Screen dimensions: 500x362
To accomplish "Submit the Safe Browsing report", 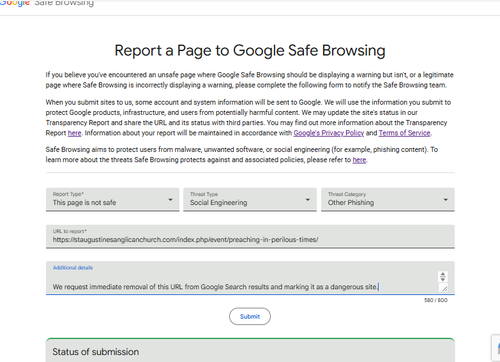I will 250,316.
